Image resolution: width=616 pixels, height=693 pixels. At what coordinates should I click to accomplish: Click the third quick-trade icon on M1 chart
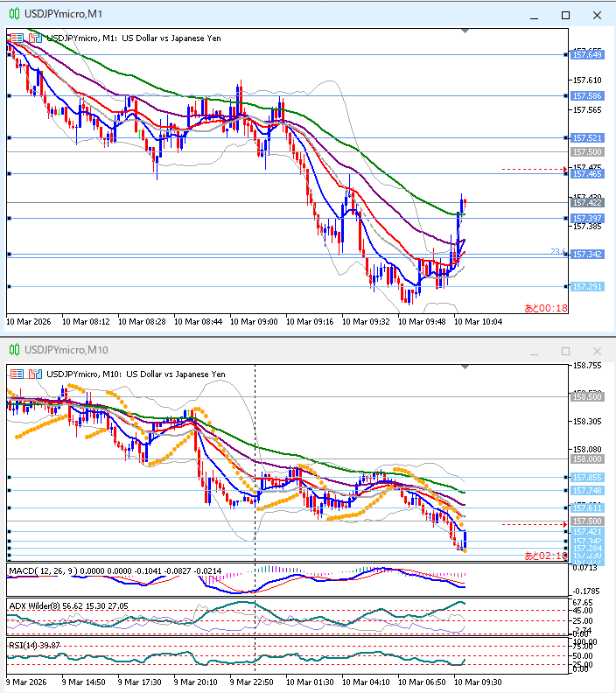point(38,38)
